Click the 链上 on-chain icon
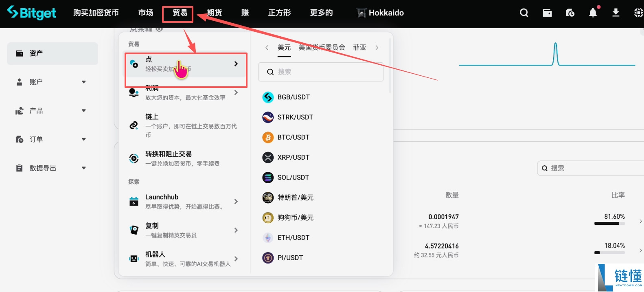The height and width of the screenshot is (292, 644). 134,125
